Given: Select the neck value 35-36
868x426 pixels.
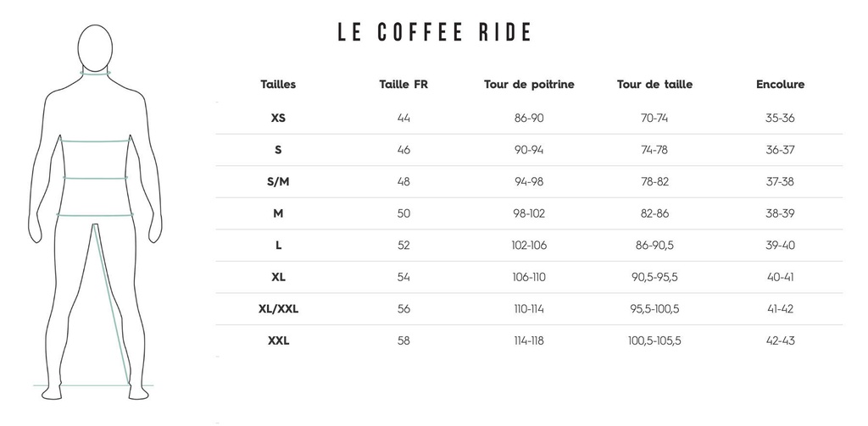Looking at the screenshot, I should pyautogui.click(x=780, y=118).
